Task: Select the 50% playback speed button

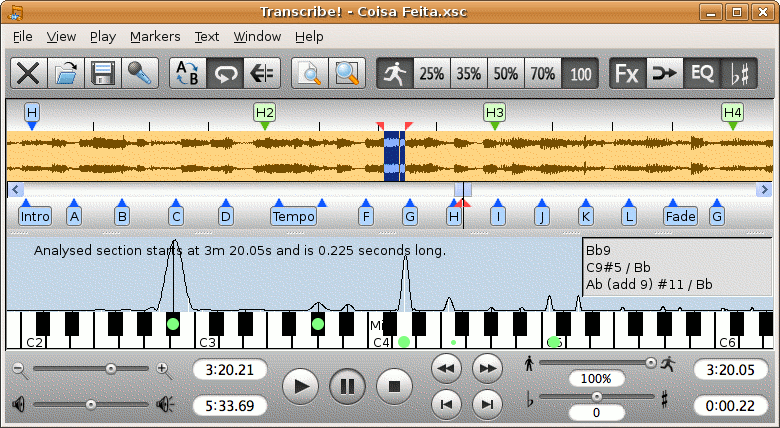Action: (x=506, y=73)
